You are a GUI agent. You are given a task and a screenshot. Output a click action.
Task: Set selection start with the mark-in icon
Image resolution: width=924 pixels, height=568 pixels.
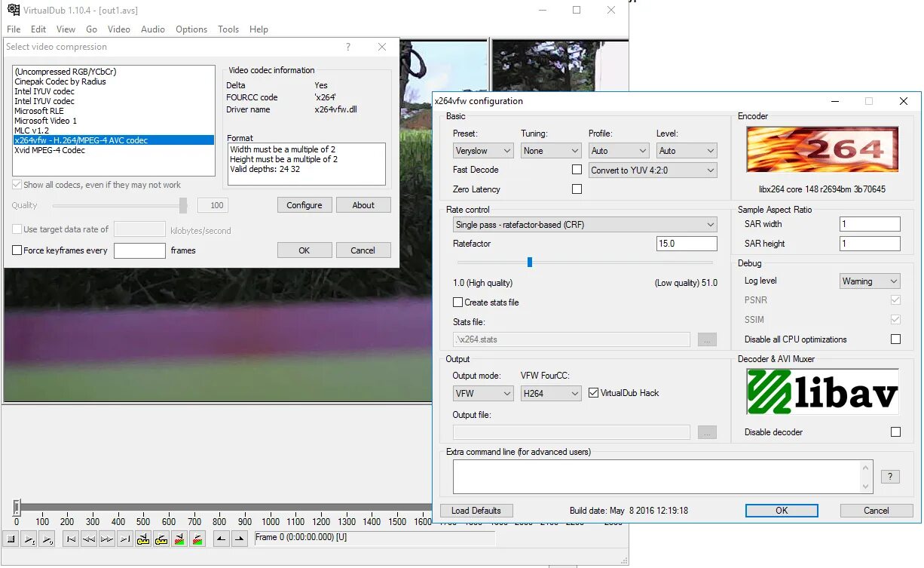(222, 539)
